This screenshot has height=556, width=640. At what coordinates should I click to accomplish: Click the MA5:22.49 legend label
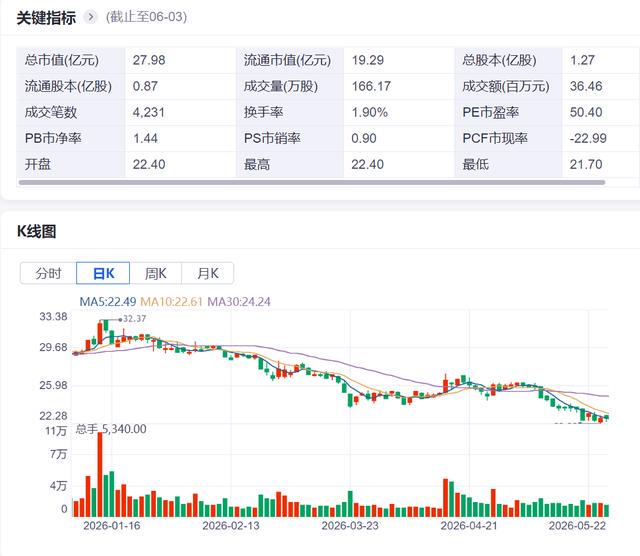[x=108, y=302]
